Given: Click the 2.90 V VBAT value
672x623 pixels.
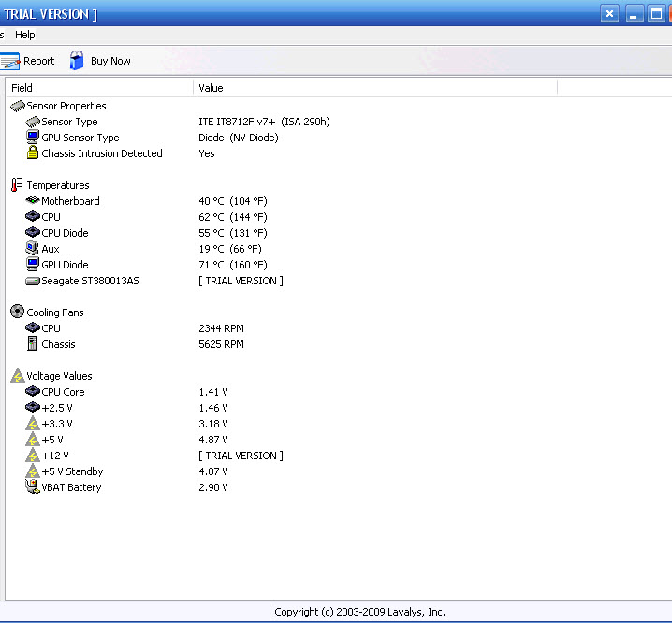Looking at the screenshot, I should click(213, 487).
